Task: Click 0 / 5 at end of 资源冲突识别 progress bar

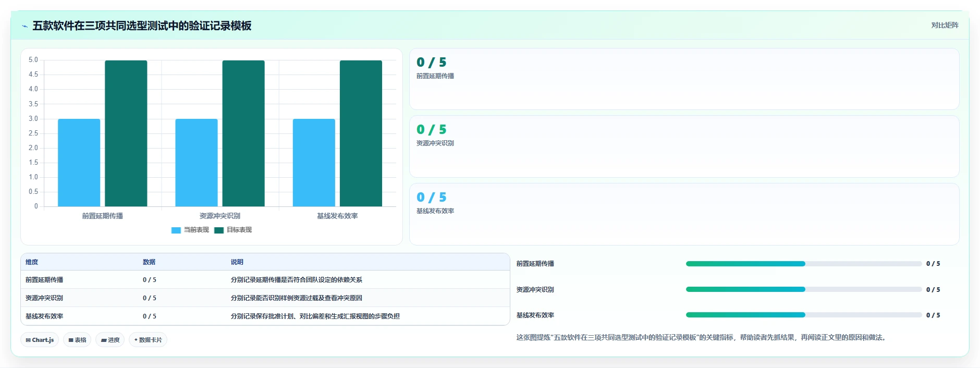Action: coord(933,290)
